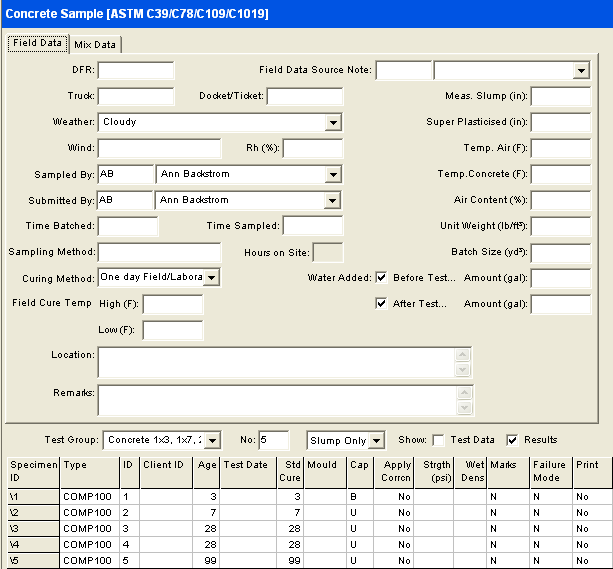Click the DFR input field
The image size is (613, 569).
[135, 70]
